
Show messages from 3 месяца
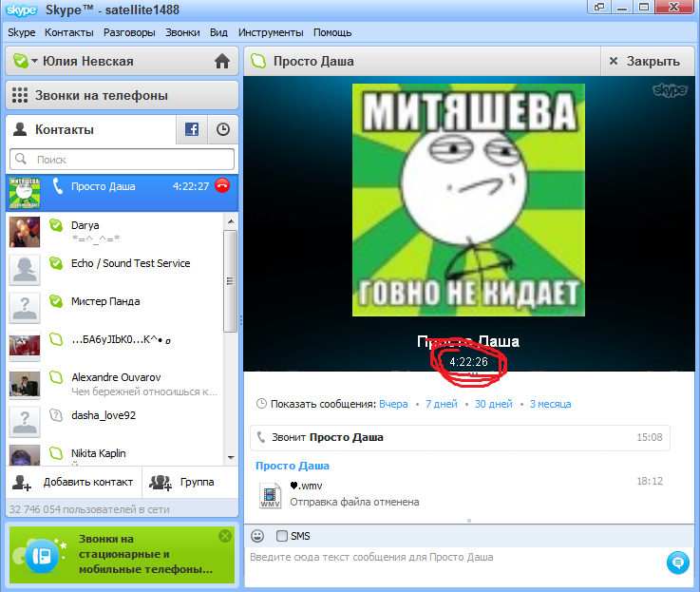tap(551, 404)
